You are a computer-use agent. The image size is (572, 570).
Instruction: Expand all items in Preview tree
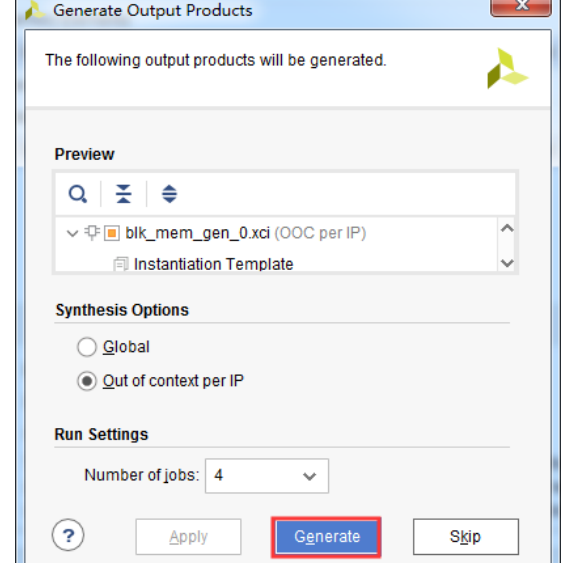click(x=169, y=194)
